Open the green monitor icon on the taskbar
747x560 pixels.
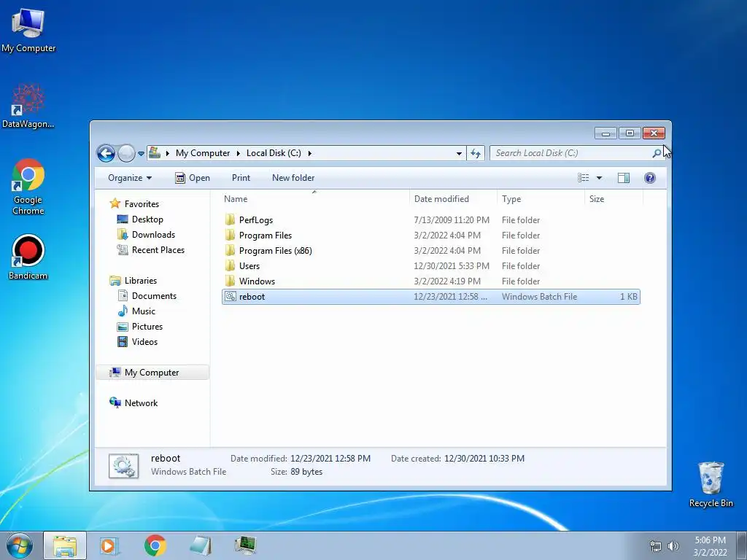click(x=246, y=545)
